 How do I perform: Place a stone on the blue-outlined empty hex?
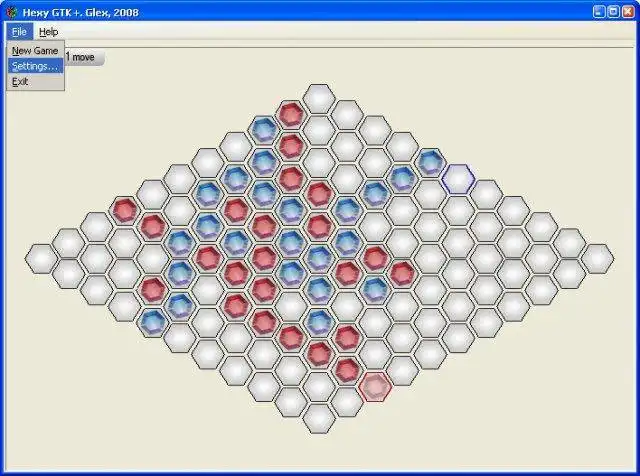click(458, 178)
